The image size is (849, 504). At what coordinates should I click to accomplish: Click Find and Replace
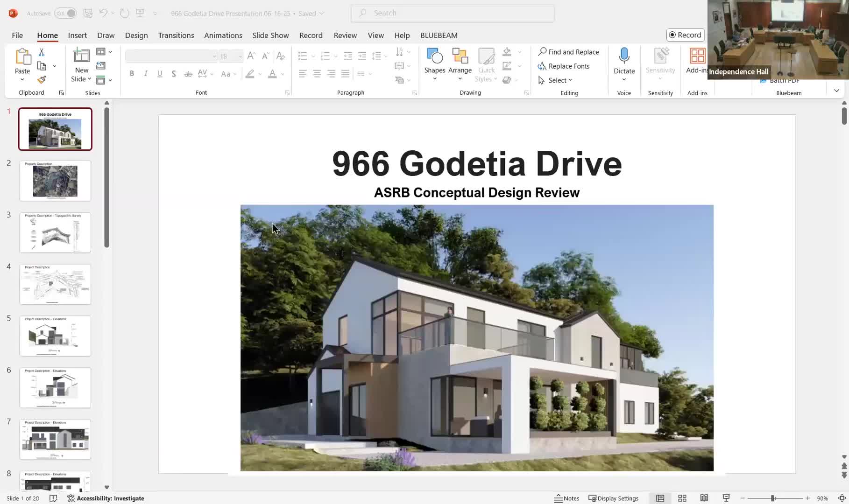pyautogui.click(x=568, y=52)
